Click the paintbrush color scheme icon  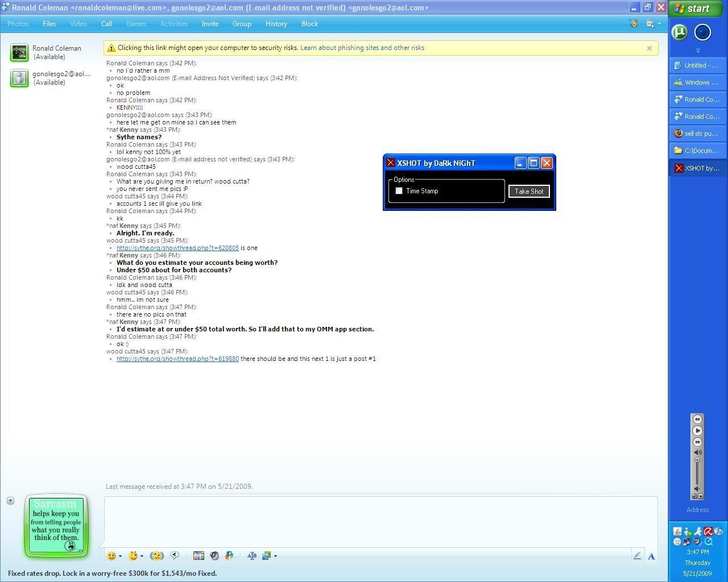click(x=633, y=23)
